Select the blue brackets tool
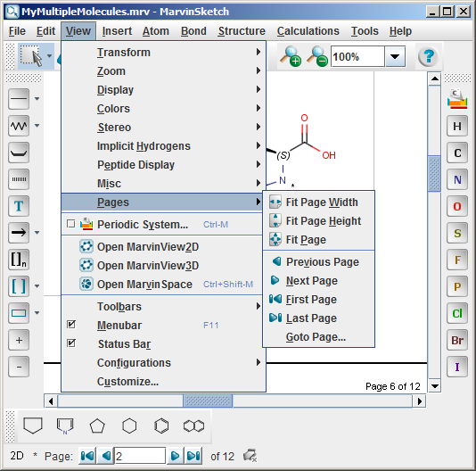 [19, 286]
